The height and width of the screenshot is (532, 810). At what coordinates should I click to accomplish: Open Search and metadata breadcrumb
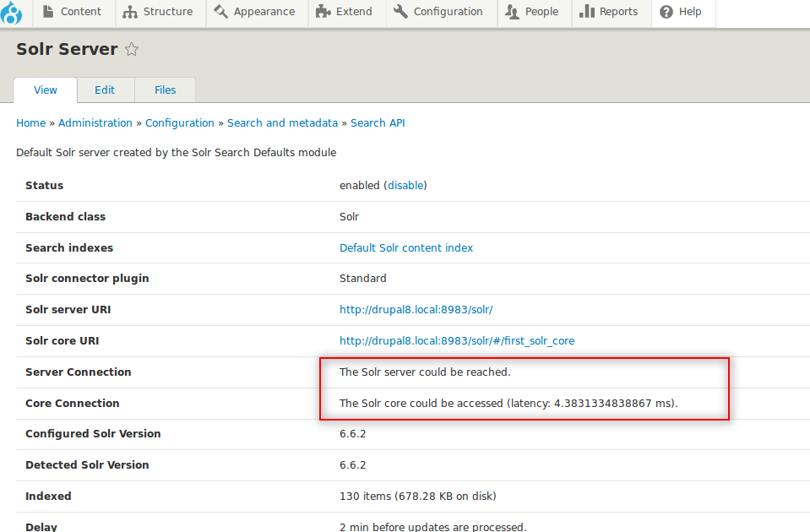tap(283, 123)
